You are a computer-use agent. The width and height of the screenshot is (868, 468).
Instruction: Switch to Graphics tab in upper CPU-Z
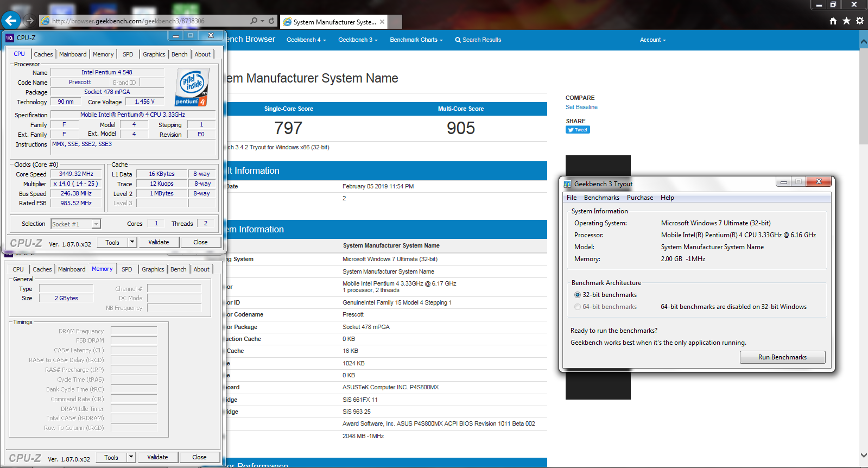[x=154, y=54]
